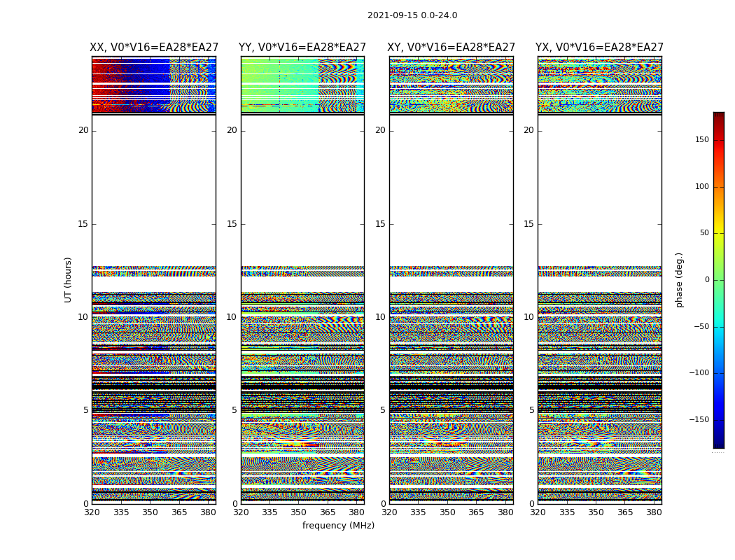
Task: Click the XY phase waterfall plot
Action: (x=451, y=280)
